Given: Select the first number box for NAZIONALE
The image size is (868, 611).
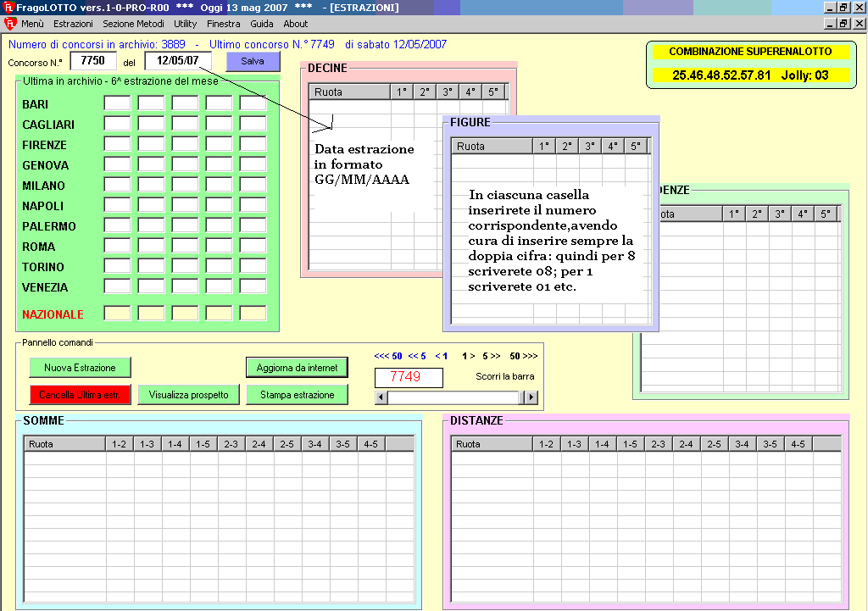Looking at the screenshot, I should click(117, 314).
